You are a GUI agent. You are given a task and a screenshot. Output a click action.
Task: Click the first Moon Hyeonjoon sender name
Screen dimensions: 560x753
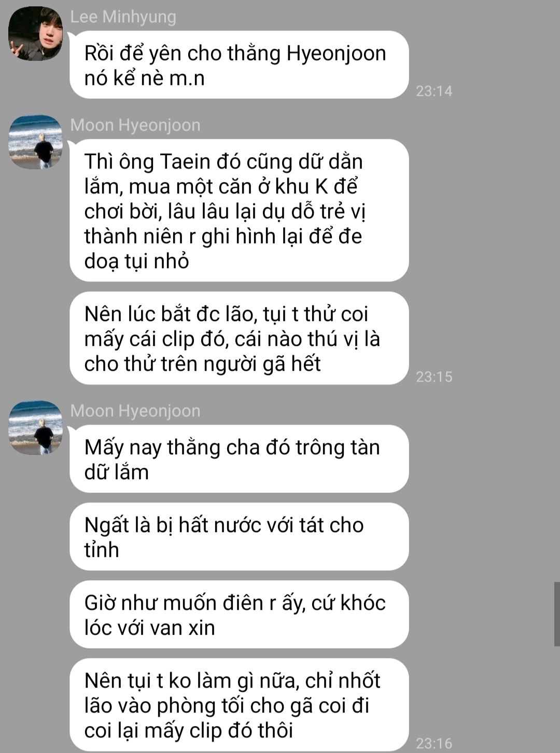coord(135,125)
